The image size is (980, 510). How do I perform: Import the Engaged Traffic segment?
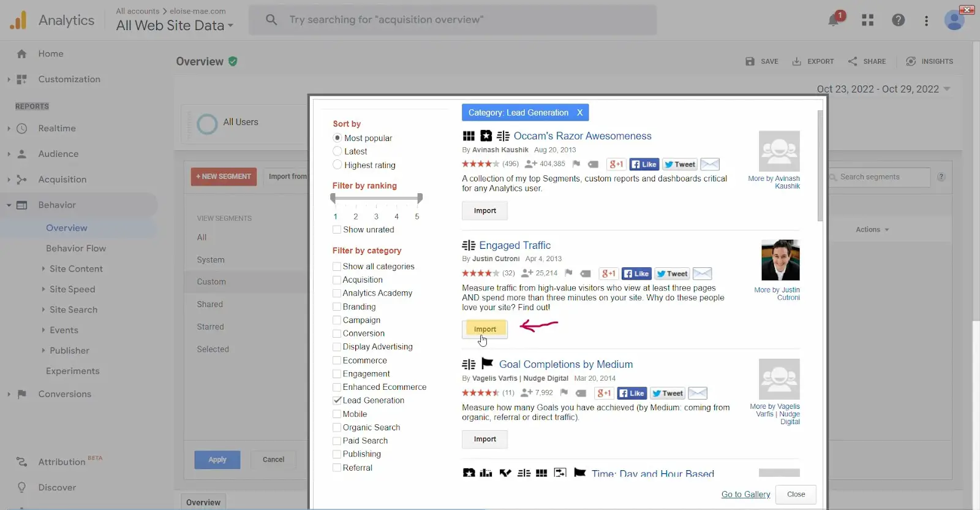(484, 329)
